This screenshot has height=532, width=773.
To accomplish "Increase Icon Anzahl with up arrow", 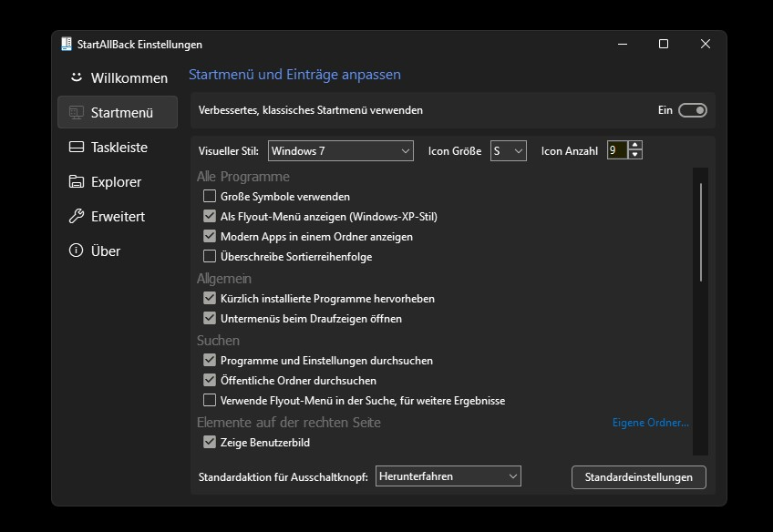I will point(635,146).
